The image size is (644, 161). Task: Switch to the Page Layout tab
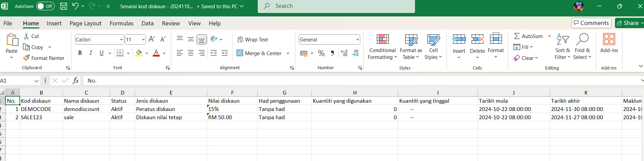pyautogui.click(x=85, y=23)
